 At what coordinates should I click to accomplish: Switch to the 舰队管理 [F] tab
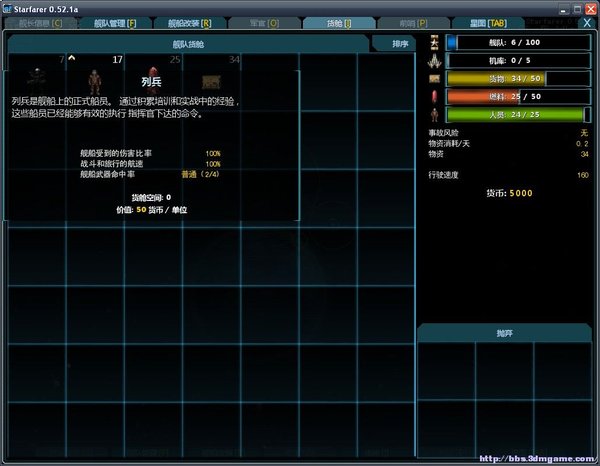[115, 23]
